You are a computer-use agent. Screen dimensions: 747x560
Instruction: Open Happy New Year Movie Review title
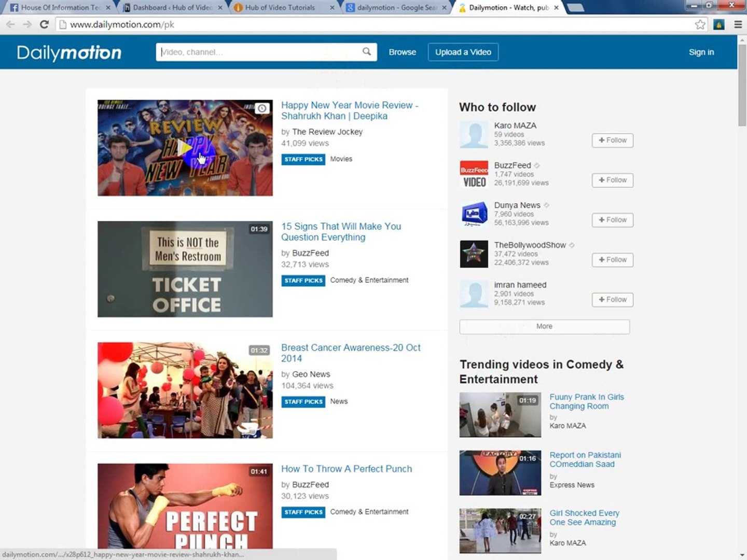pyautogui.click(x=350, y=110)
